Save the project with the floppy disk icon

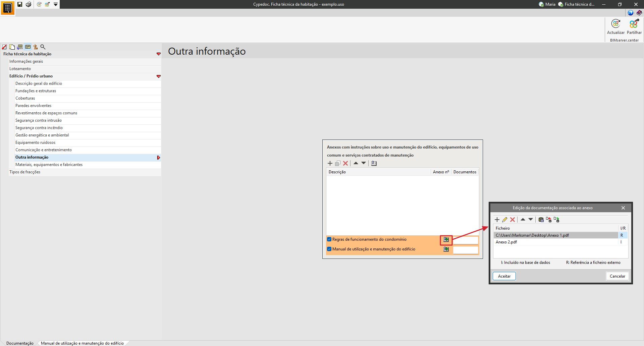coord(20,4)
